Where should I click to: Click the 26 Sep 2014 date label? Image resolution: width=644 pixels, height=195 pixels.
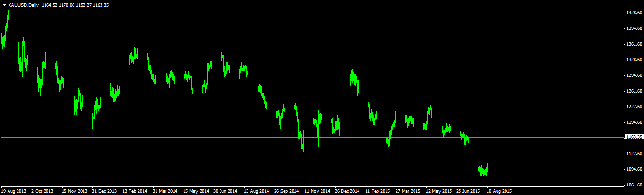(286, 191)
